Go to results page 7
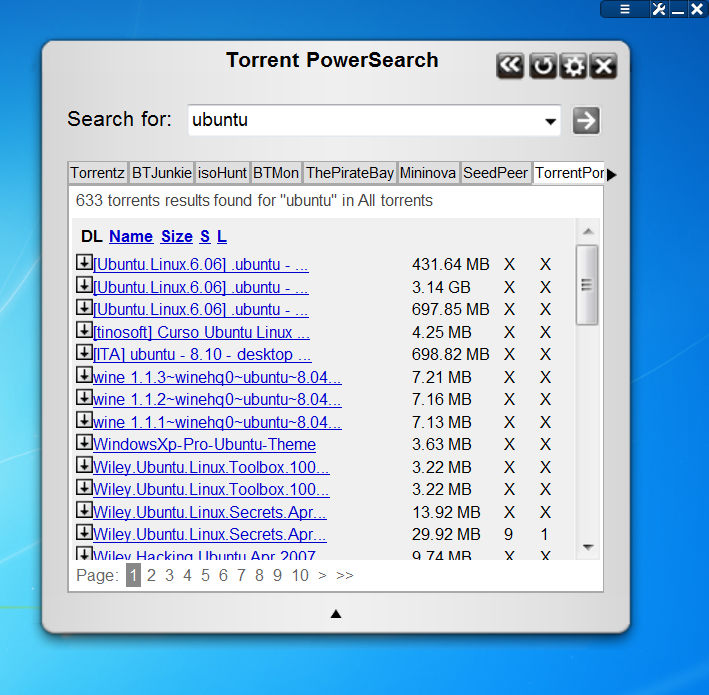This screenshot has height=695, width=709. pyautogui.click(x=241, y=576)
